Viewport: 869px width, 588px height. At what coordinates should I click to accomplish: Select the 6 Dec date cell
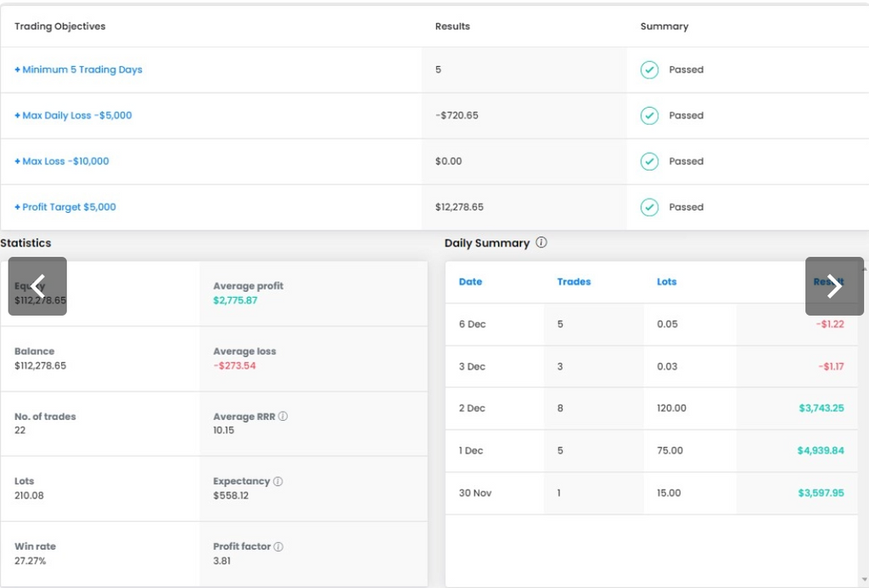pos(472,324)
